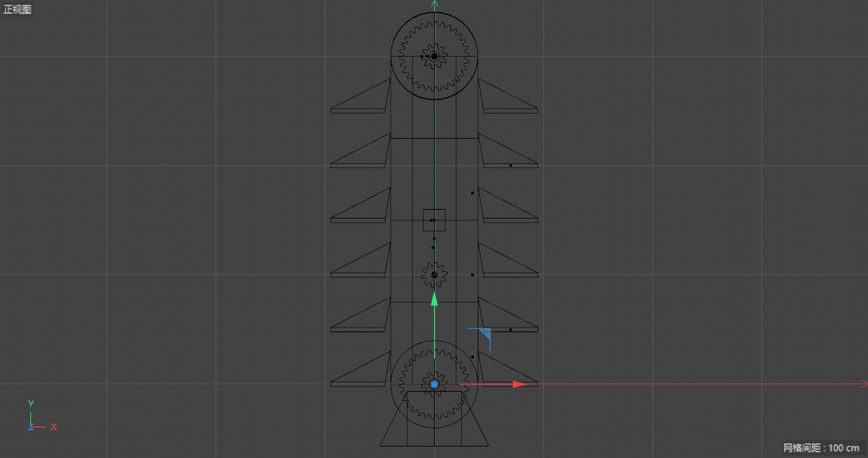
Task: Select the blue XY plane handle of the gizmo
Action: (484, 334)
